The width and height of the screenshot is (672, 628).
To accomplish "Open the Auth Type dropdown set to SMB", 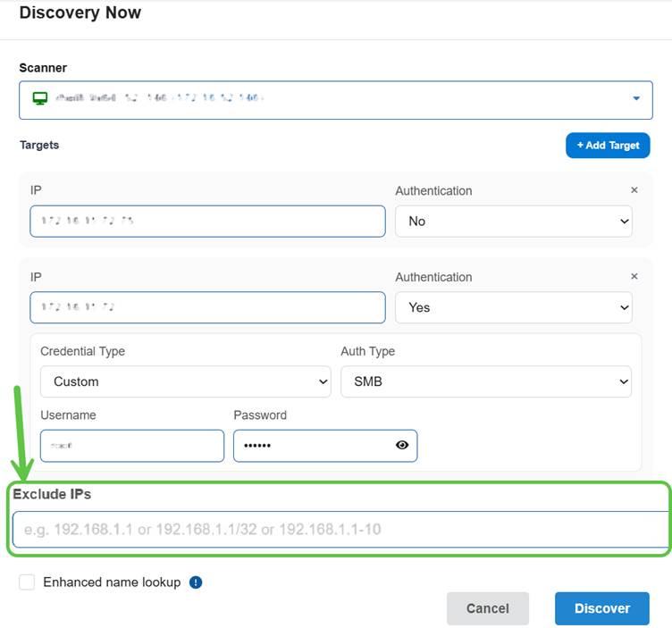I will (x=485, y=381).
